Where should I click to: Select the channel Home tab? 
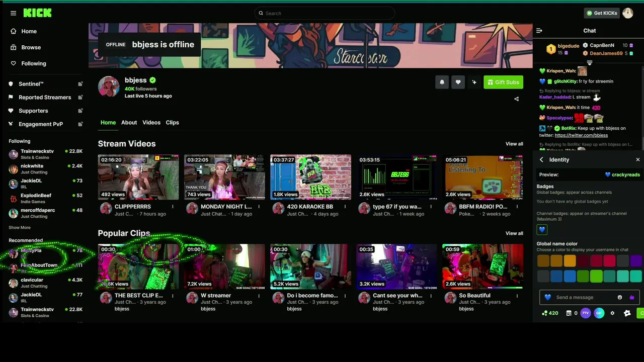pyautogui.click(x=108, y=123)
